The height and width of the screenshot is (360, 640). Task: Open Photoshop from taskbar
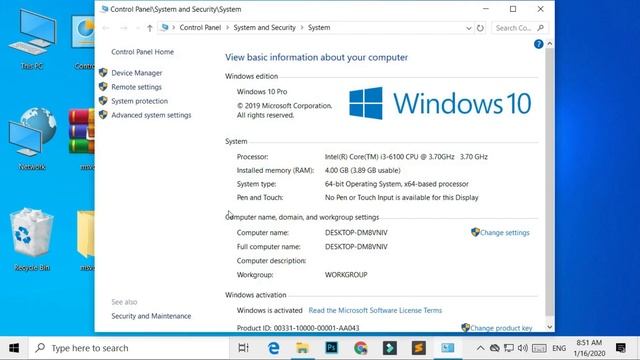[331, 348]
